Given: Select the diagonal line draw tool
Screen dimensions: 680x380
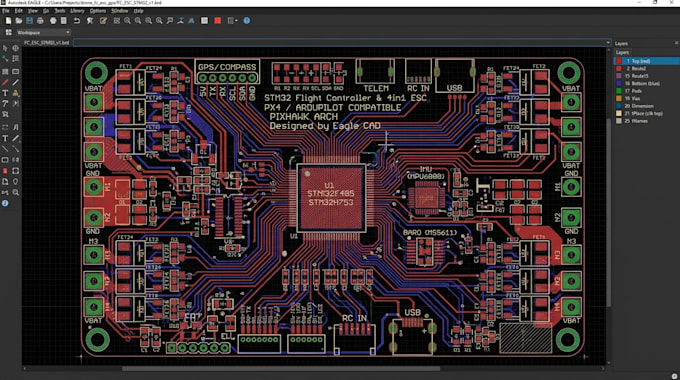Looking at the screenshot, I should click(x=16, y=82).
